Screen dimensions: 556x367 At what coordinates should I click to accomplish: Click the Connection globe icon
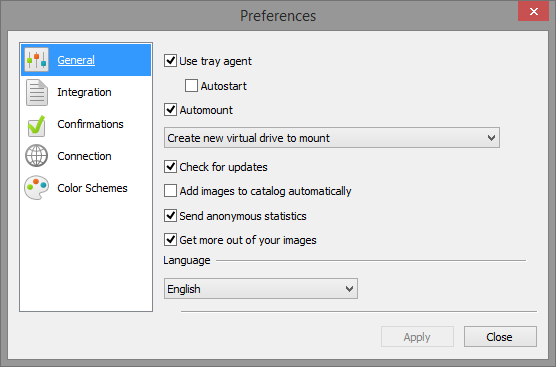(x=37, y=156)
